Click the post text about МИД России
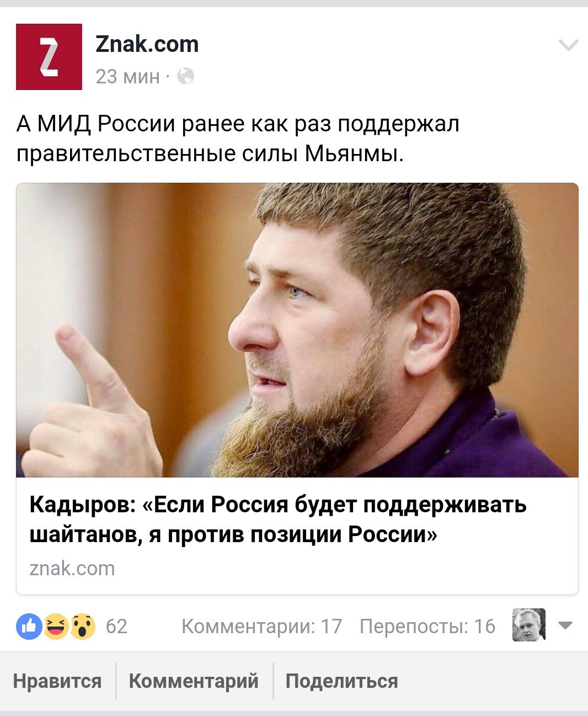Viewport: 588px width, 716px height. click(x=238, y=139)
